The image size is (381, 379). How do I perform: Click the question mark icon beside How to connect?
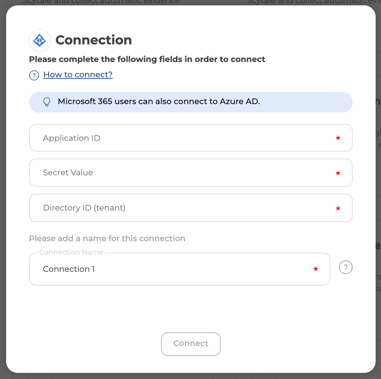point(34,75)
